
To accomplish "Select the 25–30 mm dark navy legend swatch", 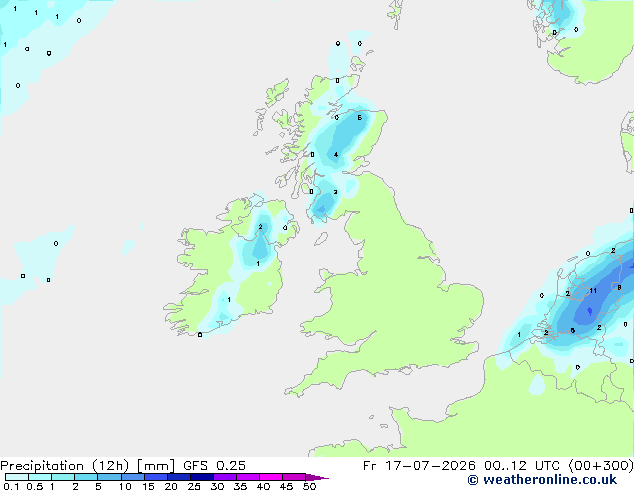I will (x=202, y=477).
